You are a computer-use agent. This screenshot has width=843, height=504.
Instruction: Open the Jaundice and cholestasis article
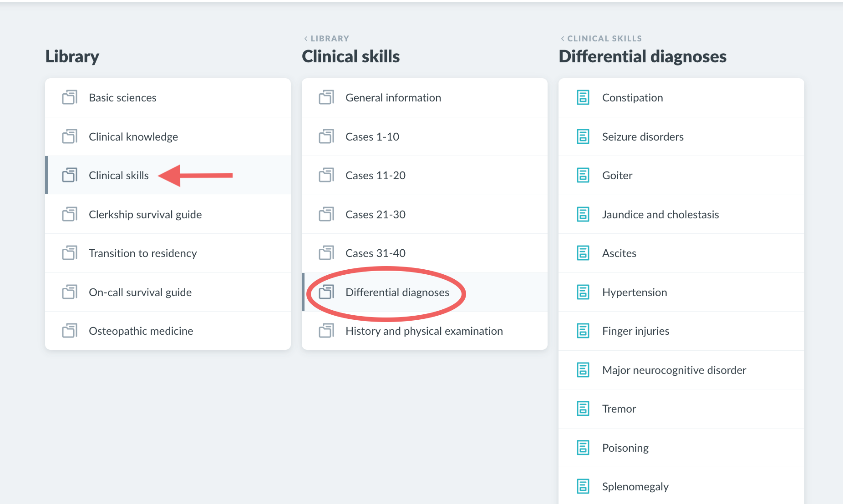coord(681,214)
